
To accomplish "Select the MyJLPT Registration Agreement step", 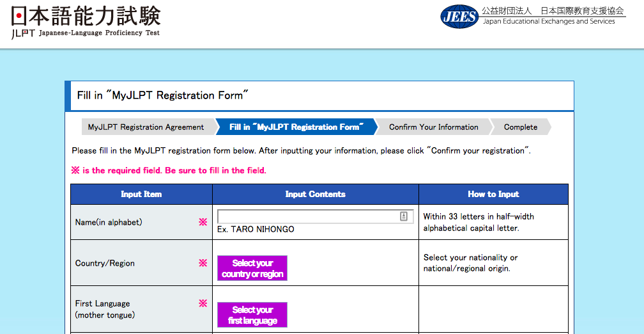I will [146, 127].
